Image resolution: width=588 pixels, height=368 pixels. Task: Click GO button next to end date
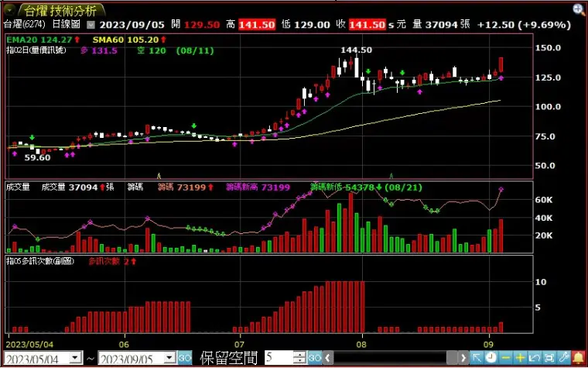coord(184,357)
